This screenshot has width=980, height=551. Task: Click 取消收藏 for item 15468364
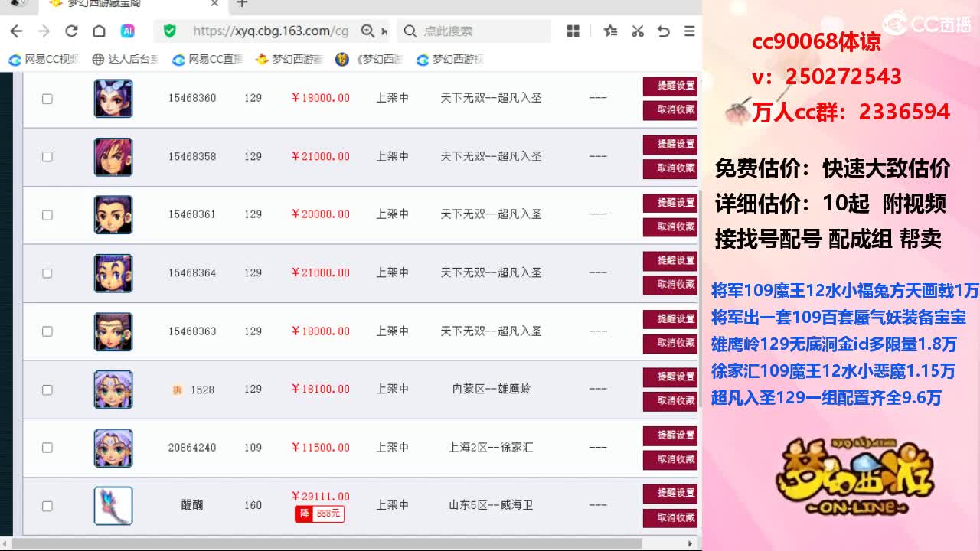coord(671,285)
